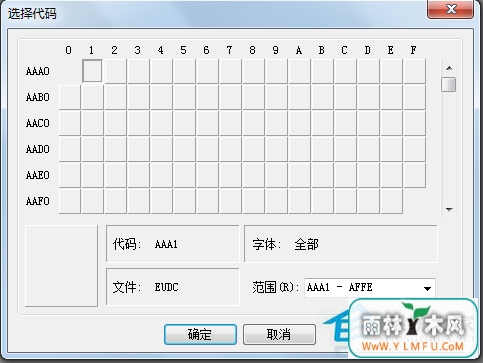The image size is (483, 363).
Task: Click the column header F
Action: [x=413, y=50]
